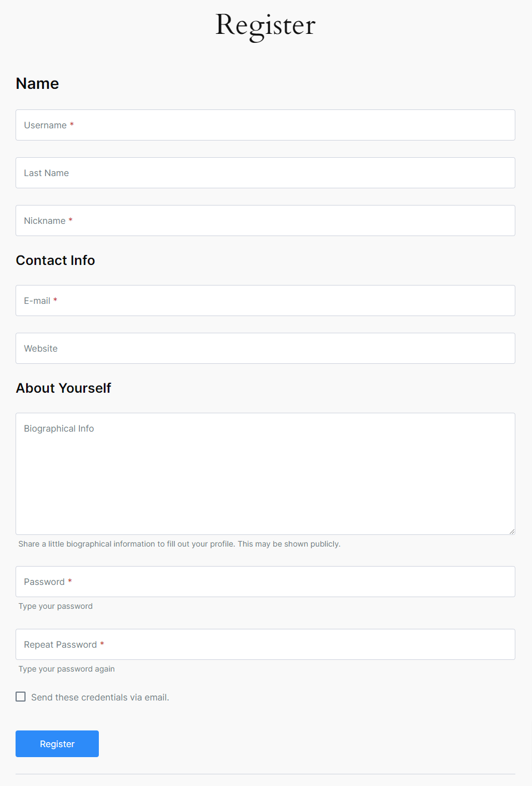Click the 'Send these credentials via email.' label

click(x=100, y=697)
